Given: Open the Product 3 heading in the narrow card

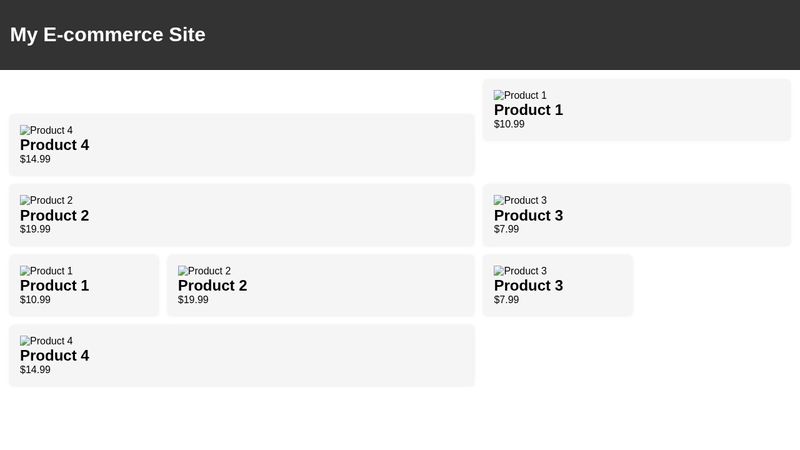Looking at the screenshot, I should point(528,285).
